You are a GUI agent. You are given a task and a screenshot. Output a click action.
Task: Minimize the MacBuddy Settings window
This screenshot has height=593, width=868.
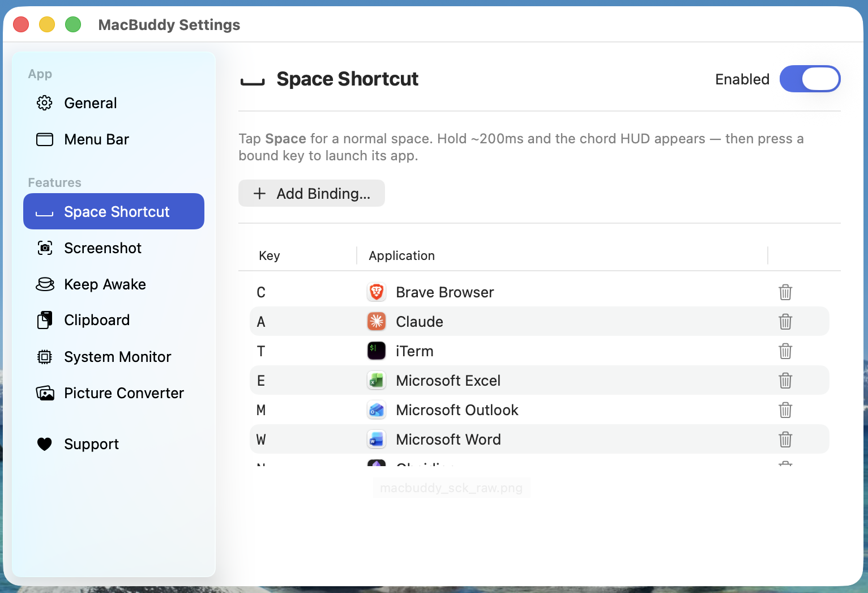coord(47,24)
